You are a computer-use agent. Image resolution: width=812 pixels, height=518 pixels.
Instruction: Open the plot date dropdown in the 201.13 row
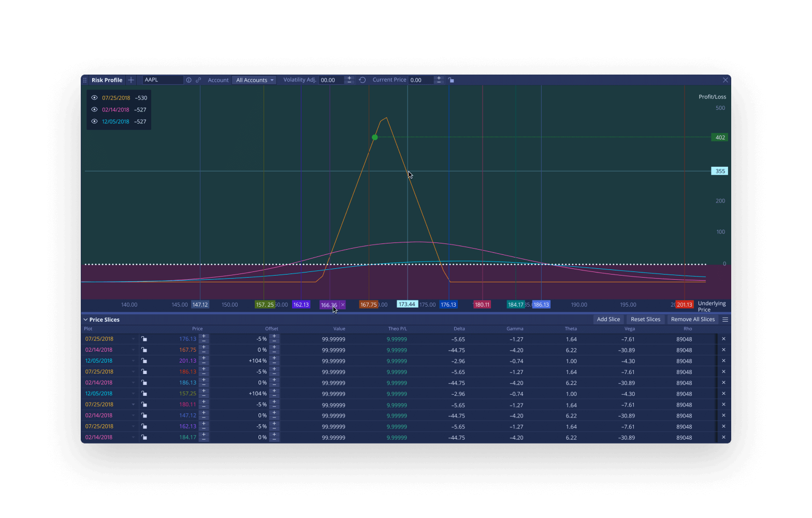click(133, 361)
